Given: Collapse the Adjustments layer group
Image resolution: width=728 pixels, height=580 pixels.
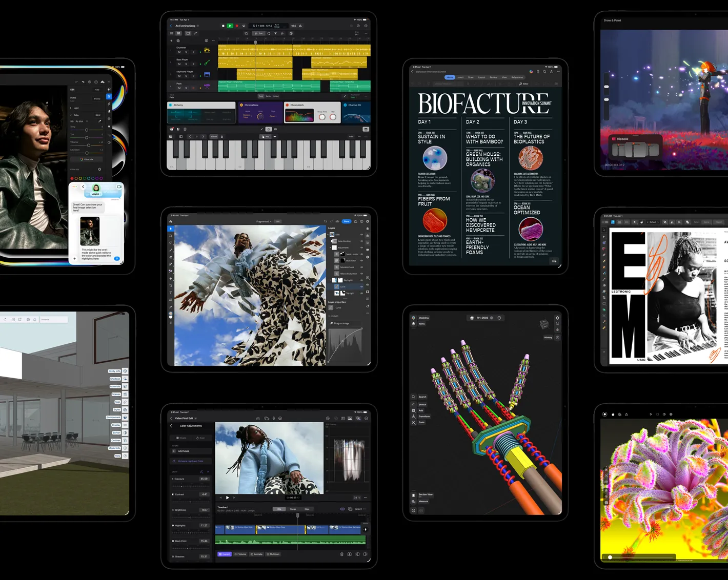Looking at the screenshot, I should (x=330, y=247).
